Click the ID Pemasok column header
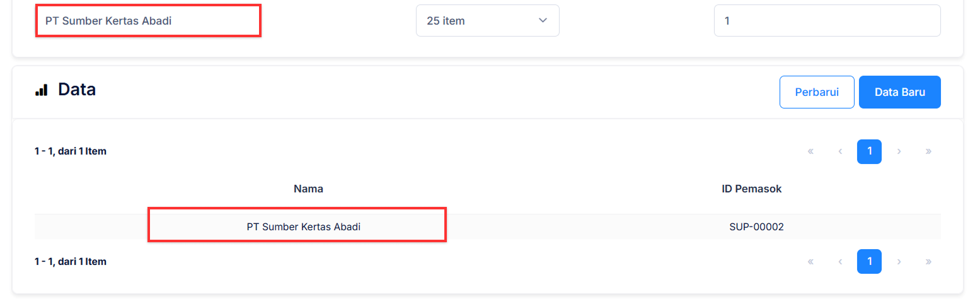980x299 pixels. [x=751, y=189]
